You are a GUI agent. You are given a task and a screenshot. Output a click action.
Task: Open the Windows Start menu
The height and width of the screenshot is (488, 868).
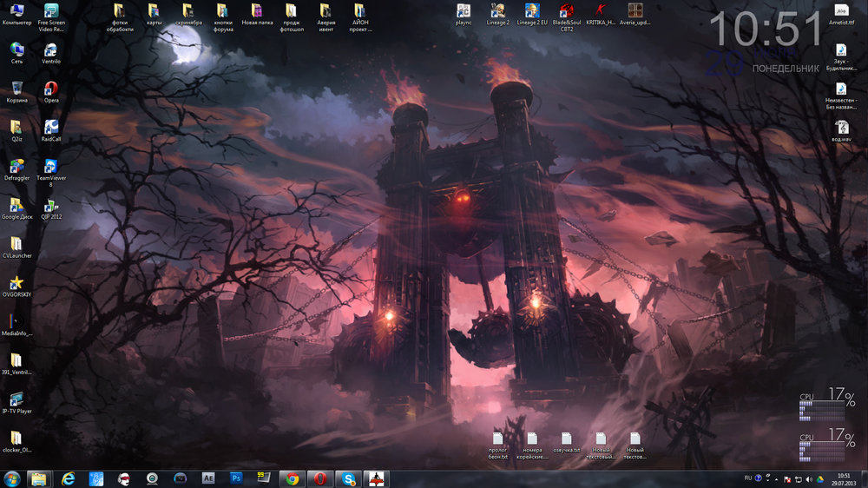coord(13,478)
